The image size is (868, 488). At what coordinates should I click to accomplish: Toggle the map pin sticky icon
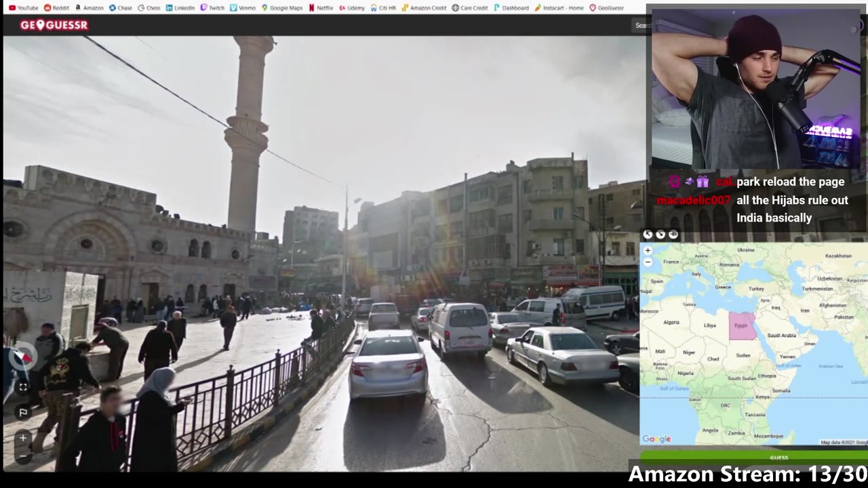click(673, 235)
